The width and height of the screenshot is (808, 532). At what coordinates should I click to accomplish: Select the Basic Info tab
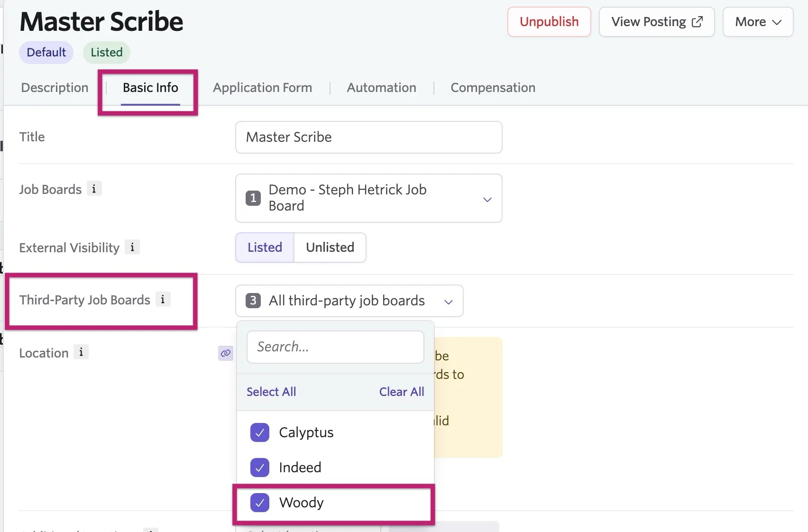(x=150, y=88)
